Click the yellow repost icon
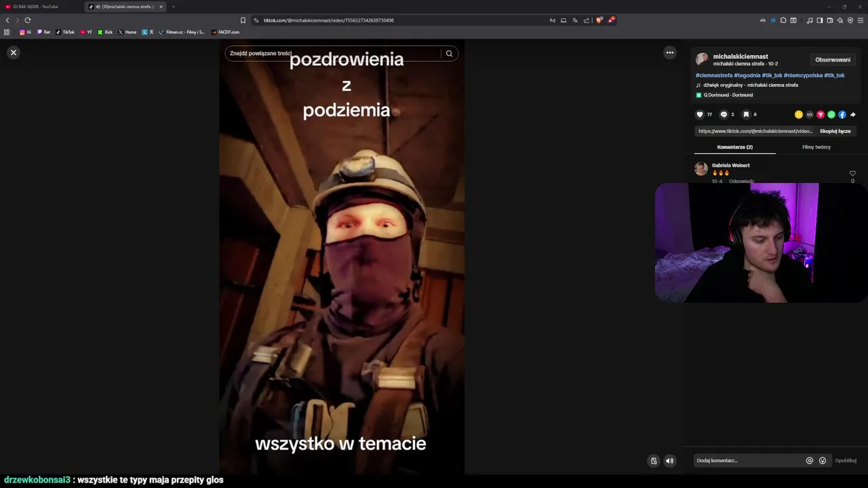Viewport: 868px width, 488px height. 799,115
